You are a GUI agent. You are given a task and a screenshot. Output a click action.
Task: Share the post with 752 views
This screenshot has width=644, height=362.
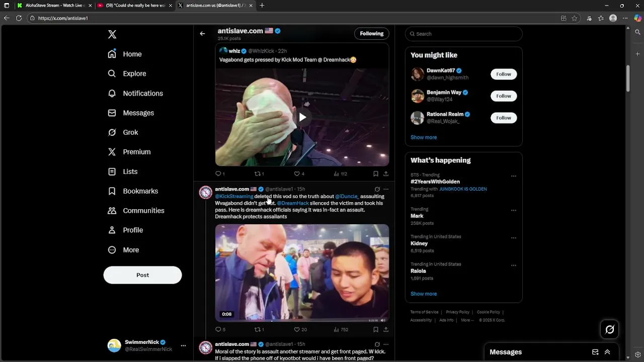(x=386, y=330)
